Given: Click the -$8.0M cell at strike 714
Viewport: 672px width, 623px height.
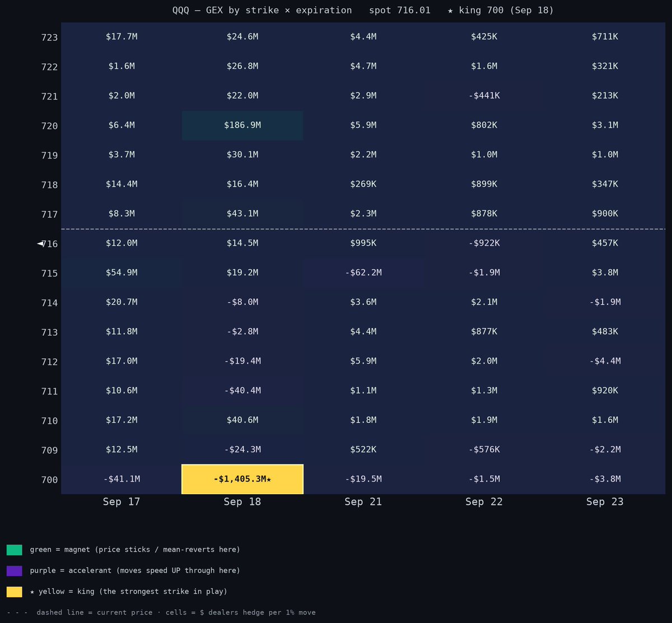Looking at the screenshot, I should [x=242, y=302].
